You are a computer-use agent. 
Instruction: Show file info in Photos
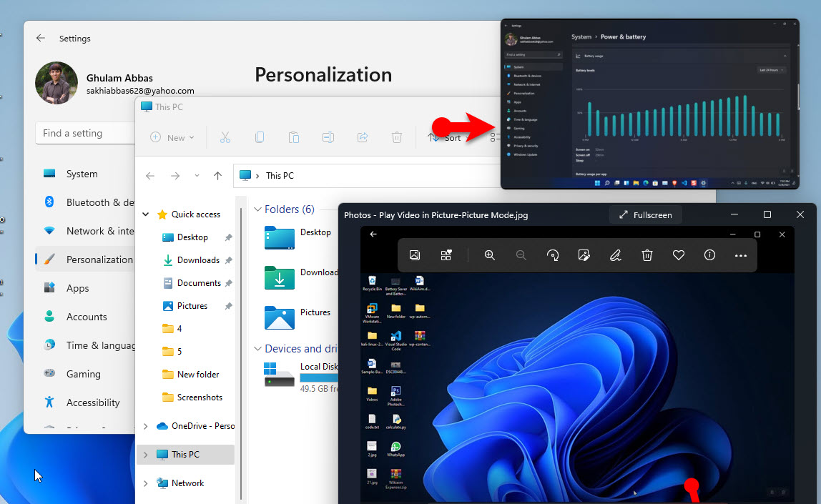[709, 255]
